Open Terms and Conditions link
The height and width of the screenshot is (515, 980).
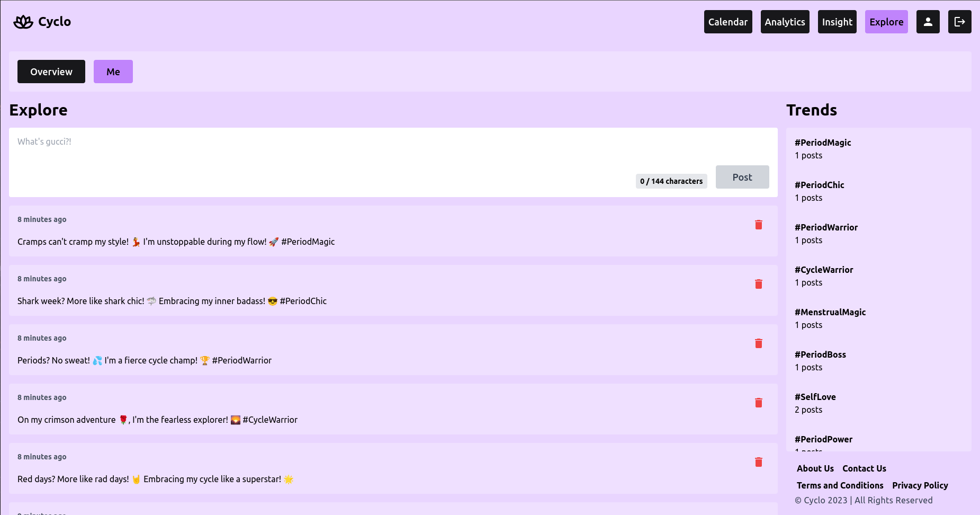[840, 485]
